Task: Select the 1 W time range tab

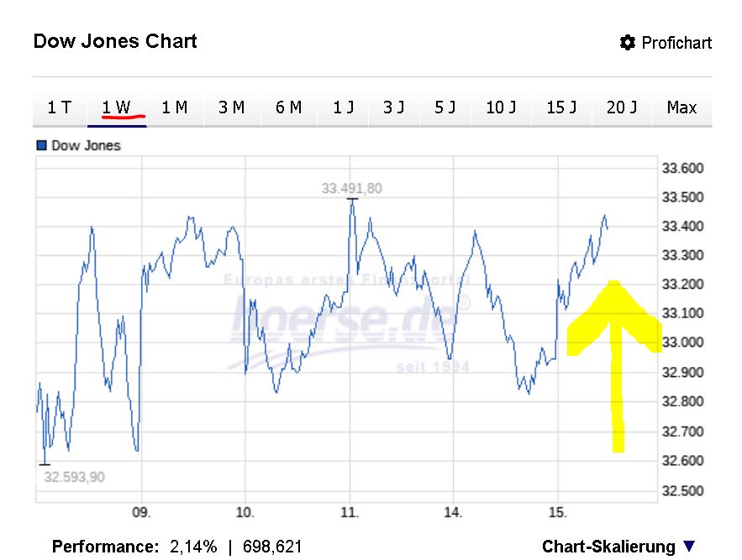Action: click(x=116, y=107)
